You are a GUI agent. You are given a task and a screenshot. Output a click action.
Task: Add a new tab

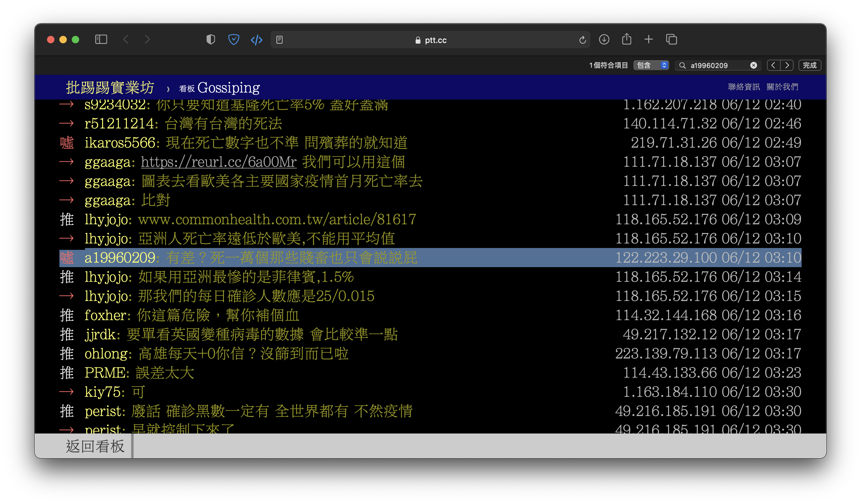pyautogui.click(x=649, y=40)
